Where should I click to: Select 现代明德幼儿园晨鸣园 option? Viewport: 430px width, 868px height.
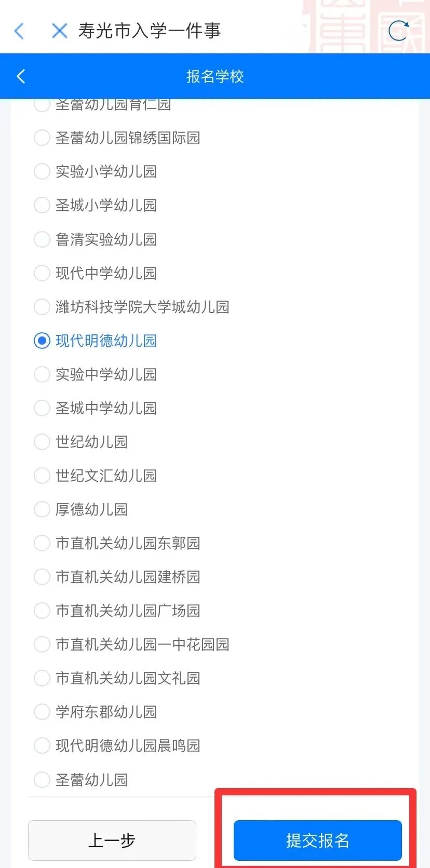coord(42,745)
